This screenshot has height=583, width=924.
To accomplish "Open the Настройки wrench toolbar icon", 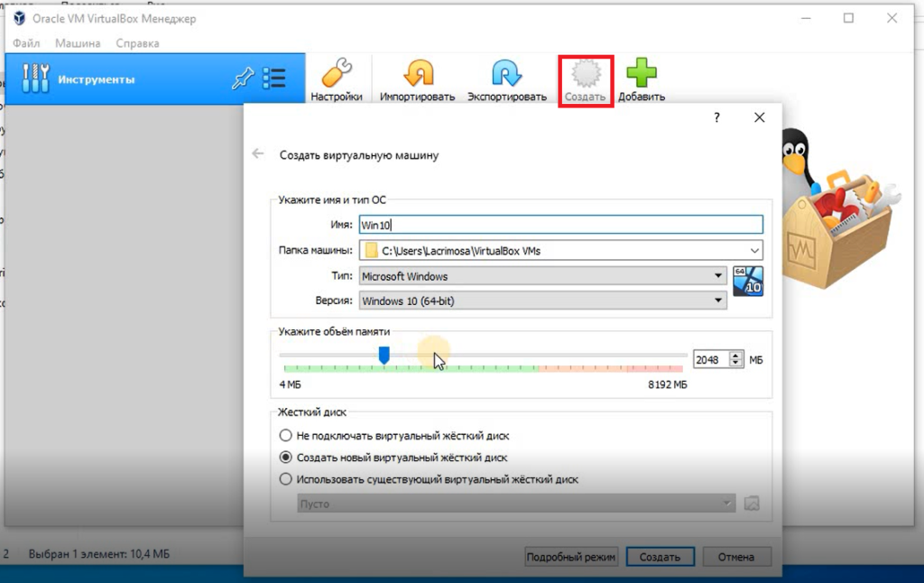I will [x=337, y=73].
